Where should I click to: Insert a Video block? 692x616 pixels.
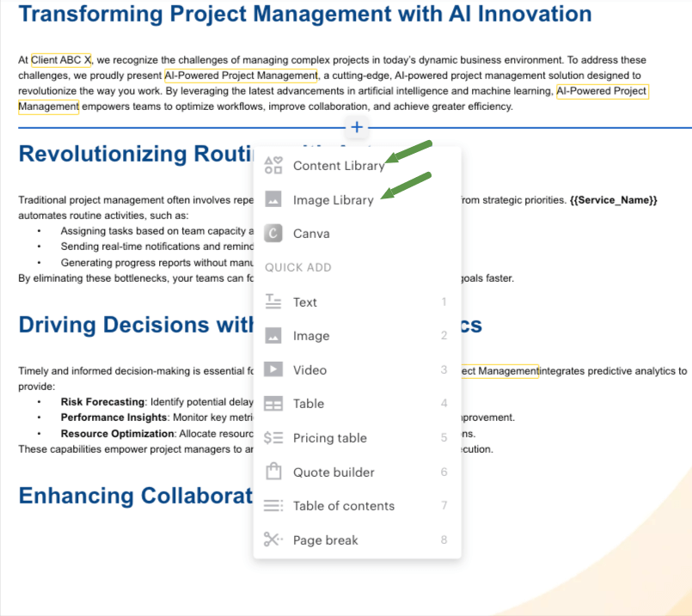[x=357, y=369]
